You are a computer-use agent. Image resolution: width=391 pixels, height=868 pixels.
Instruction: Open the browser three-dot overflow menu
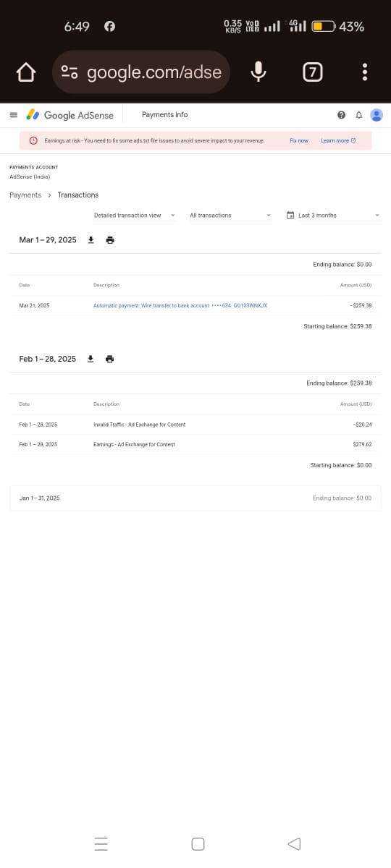click(364, 72)
